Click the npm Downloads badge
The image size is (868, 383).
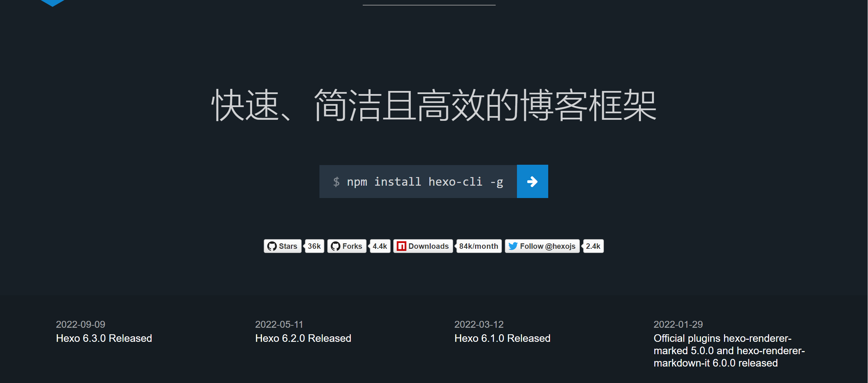423,246
